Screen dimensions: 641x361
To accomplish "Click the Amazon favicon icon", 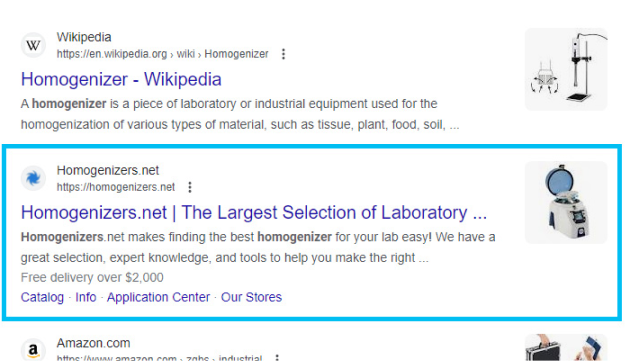I will pos(33,350).
